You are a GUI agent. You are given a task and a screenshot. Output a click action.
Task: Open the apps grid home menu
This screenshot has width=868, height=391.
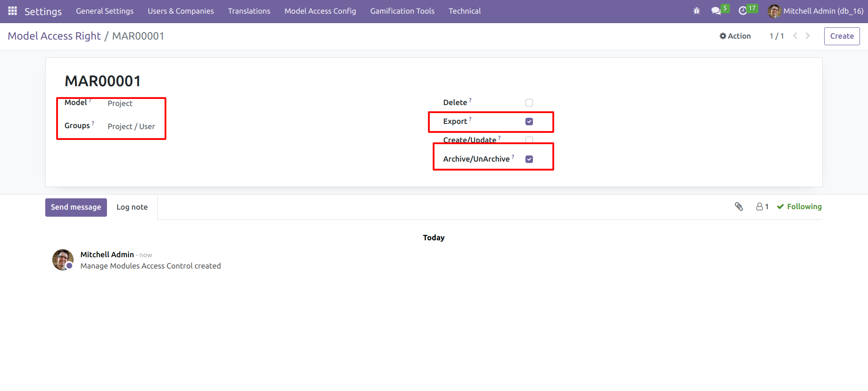[13, 11]
